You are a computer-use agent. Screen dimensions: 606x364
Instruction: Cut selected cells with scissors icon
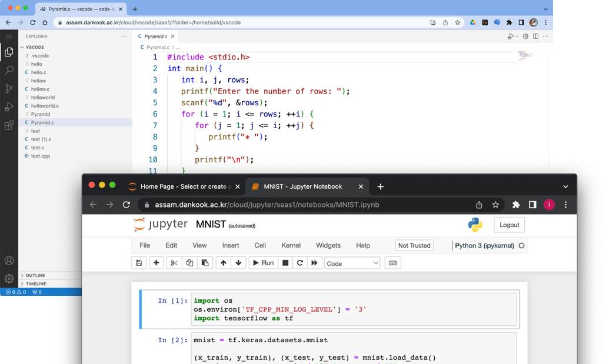(174, 263)
